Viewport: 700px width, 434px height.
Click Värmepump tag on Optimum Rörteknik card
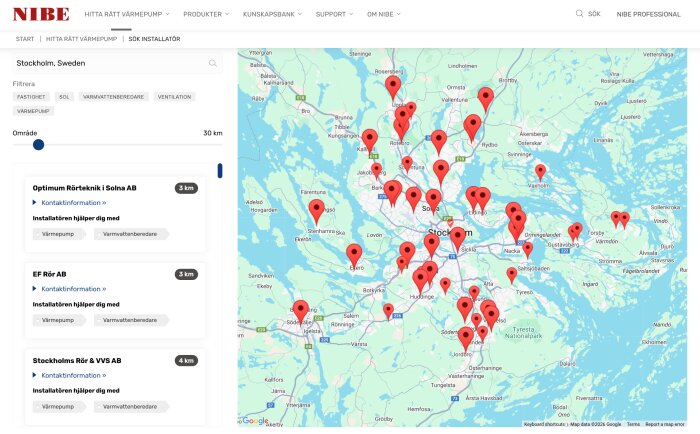click(x=58, y=234)
